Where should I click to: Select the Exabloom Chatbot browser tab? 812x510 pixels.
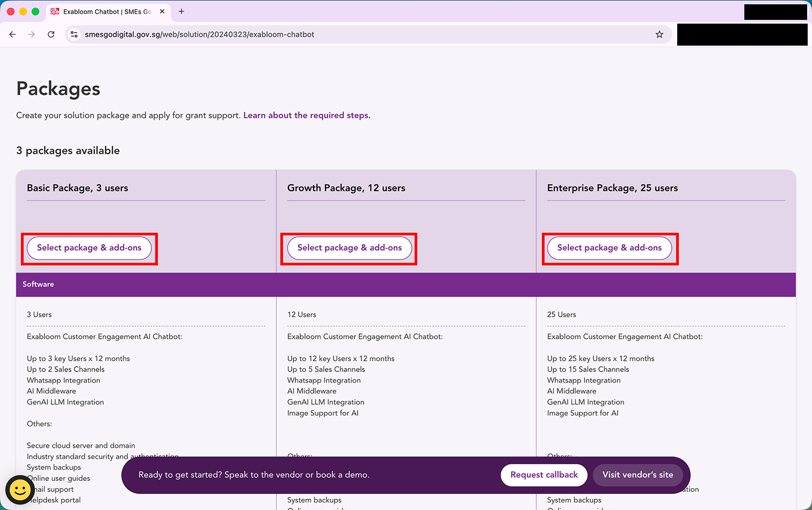[107, 11]
